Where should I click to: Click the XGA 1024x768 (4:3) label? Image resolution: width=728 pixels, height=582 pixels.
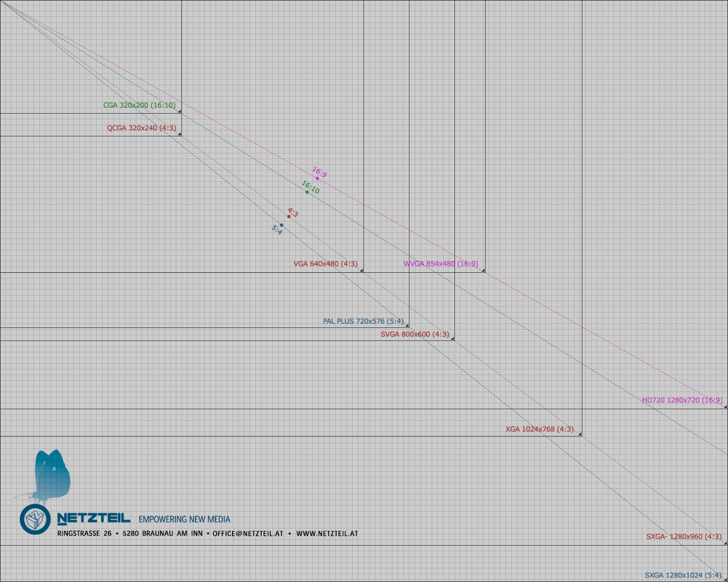540,429
